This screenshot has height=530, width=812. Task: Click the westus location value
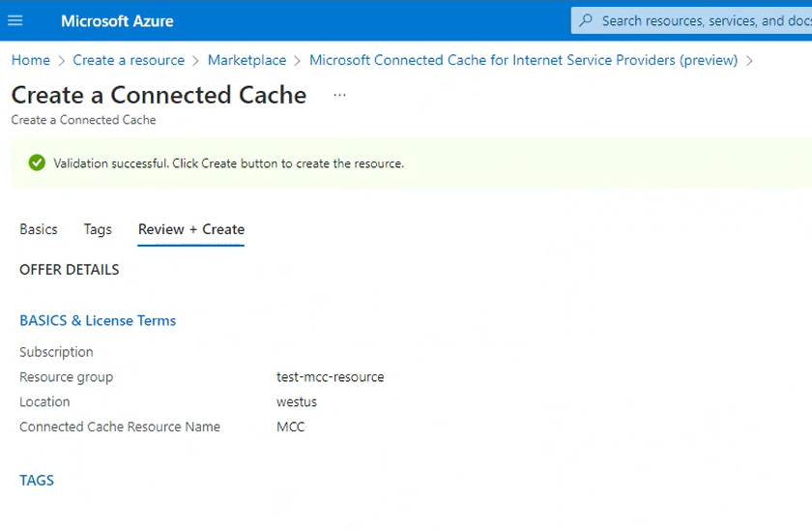297,401
